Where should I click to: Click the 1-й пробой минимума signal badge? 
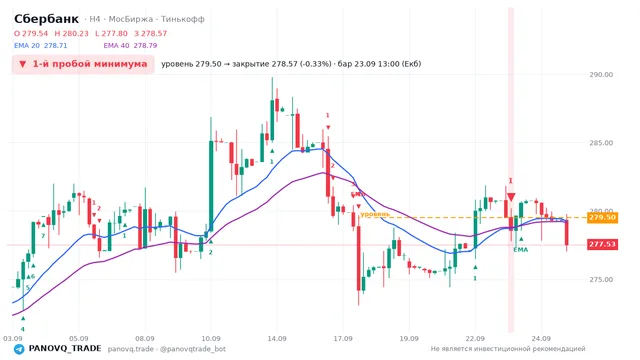[83, 64]
